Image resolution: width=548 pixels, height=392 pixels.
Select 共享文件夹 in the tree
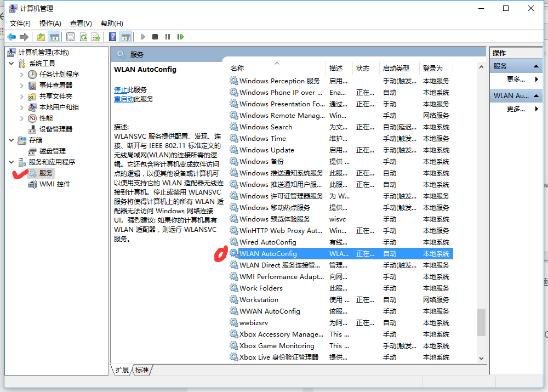[56, 96]
